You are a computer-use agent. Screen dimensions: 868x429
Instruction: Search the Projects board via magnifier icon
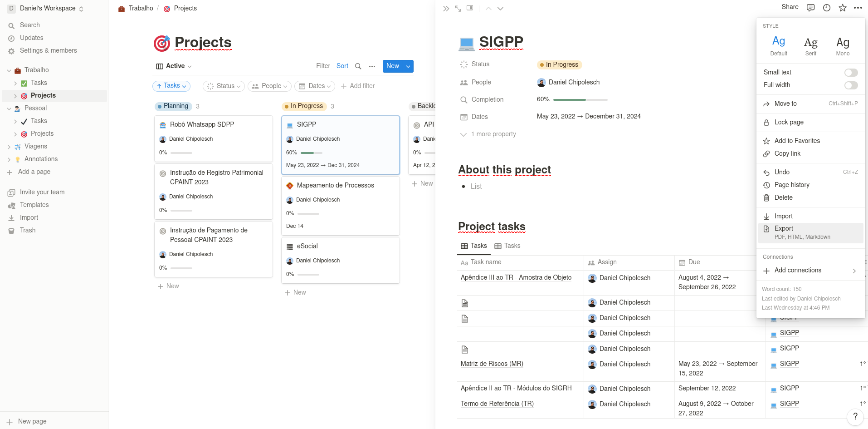pyautogui.click(x=358, y=66)
